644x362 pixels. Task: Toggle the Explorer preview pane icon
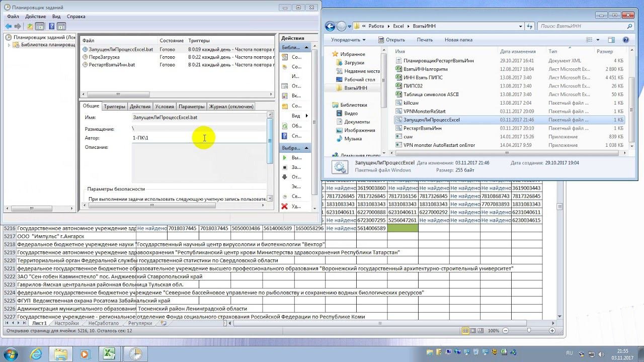point(611,40)
